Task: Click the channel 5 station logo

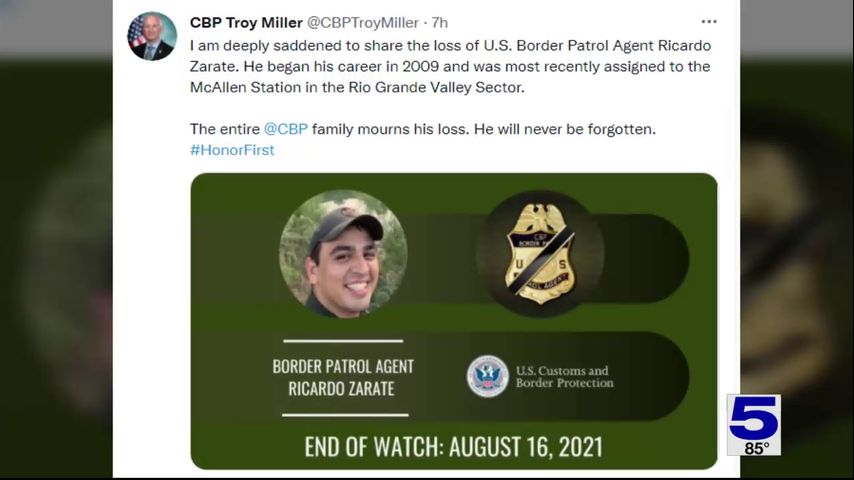Action: [754, 418]
